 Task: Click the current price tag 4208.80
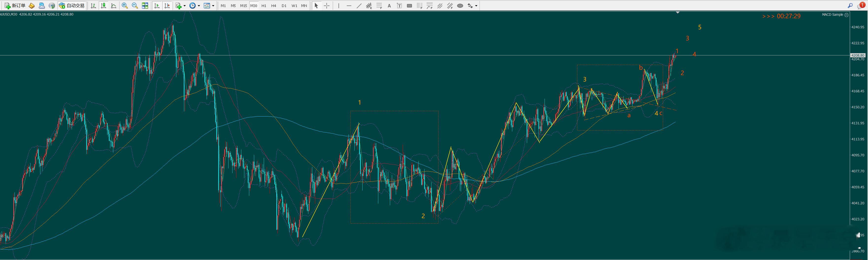point(858,55)
